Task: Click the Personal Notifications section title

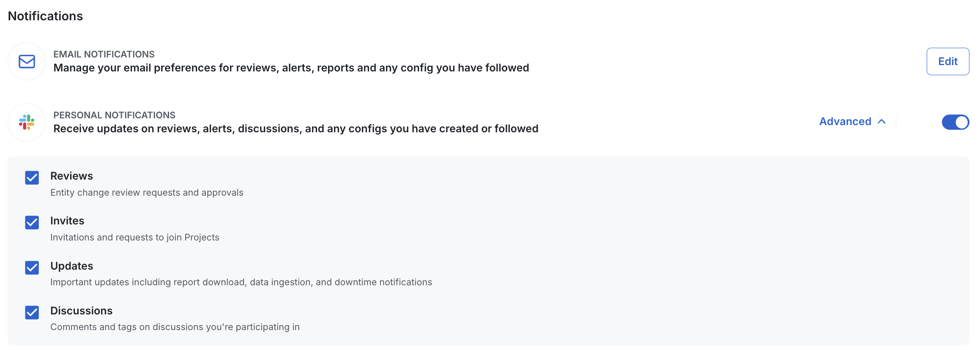Action: tap(114, 115)
